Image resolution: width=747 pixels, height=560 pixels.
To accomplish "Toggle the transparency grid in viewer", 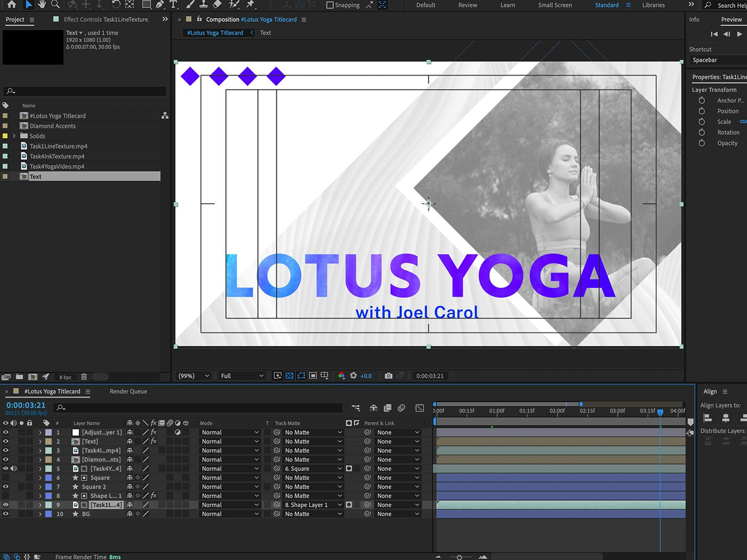I will tap(289, 376).
